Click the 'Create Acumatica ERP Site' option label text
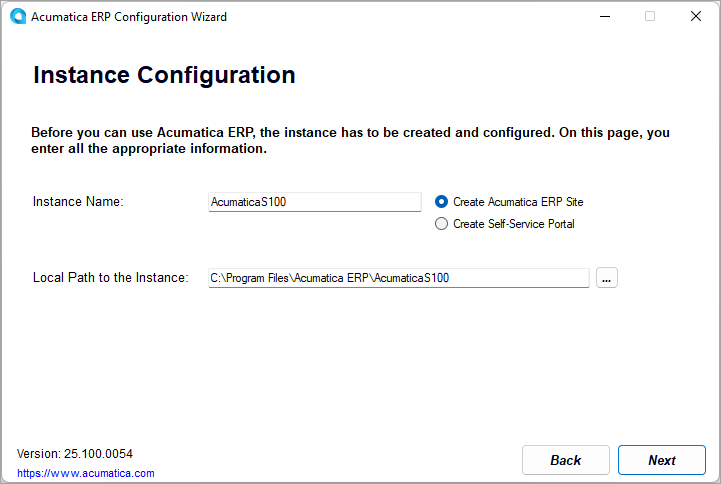Image resolution: width=721 pixels, height=484 pixels. 518,202
